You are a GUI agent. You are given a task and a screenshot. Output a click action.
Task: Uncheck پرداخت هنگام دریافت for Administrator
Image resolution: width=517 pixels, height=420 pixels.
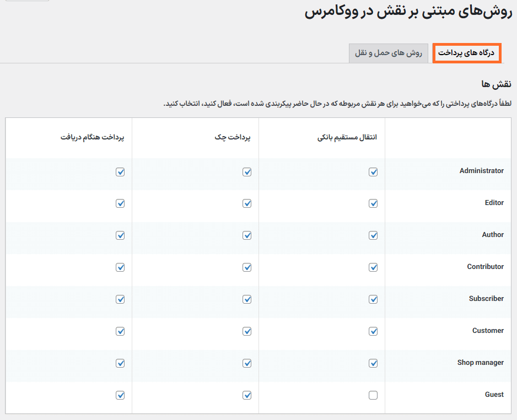coord(120,172)
